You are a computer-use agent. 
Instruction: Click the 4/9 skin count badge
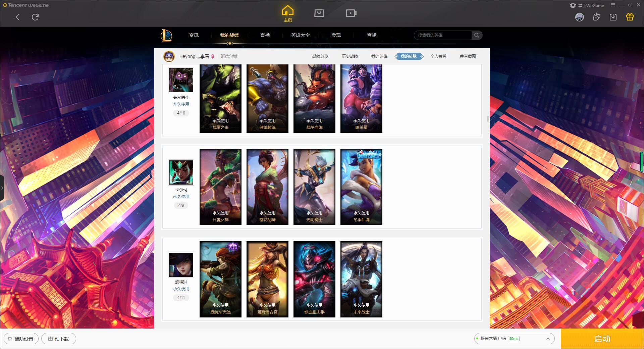click(x=181, y=205)
